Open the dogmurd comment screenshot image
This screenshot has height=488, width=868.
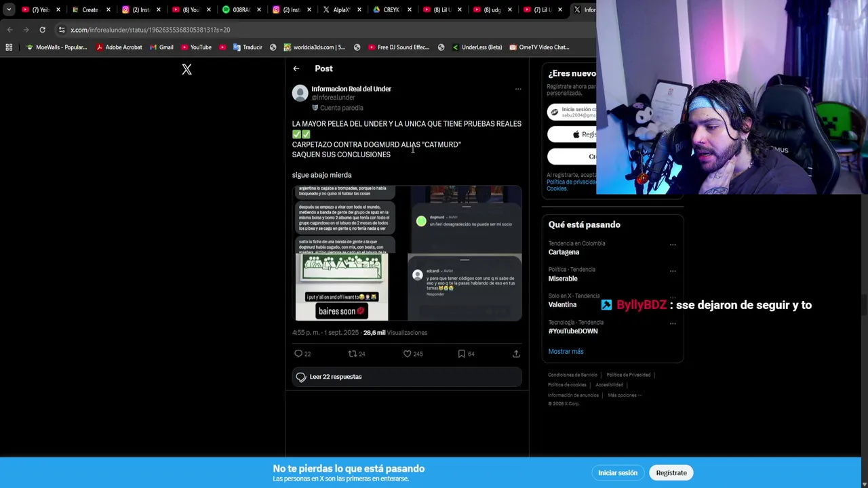[465, 219]
